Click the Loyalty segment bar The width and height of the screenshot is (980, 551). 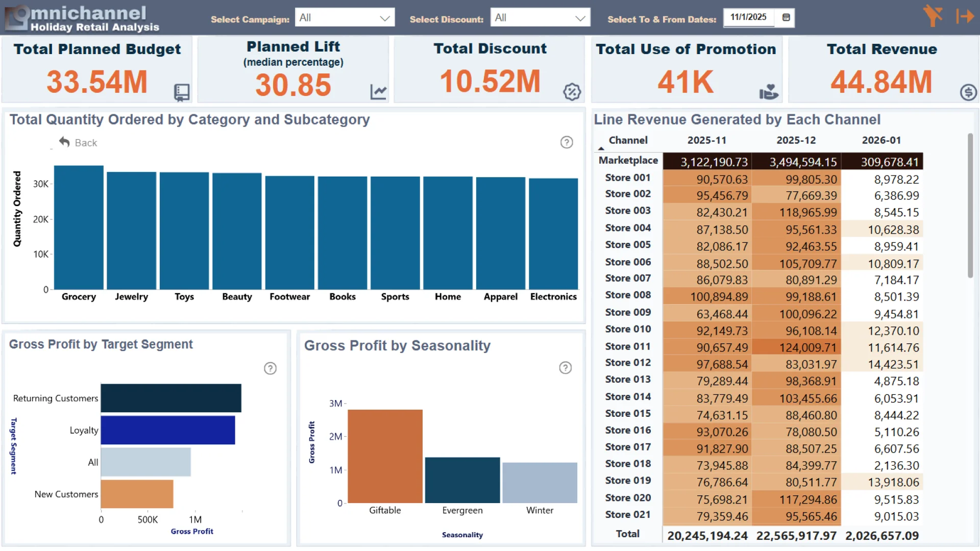168,430
